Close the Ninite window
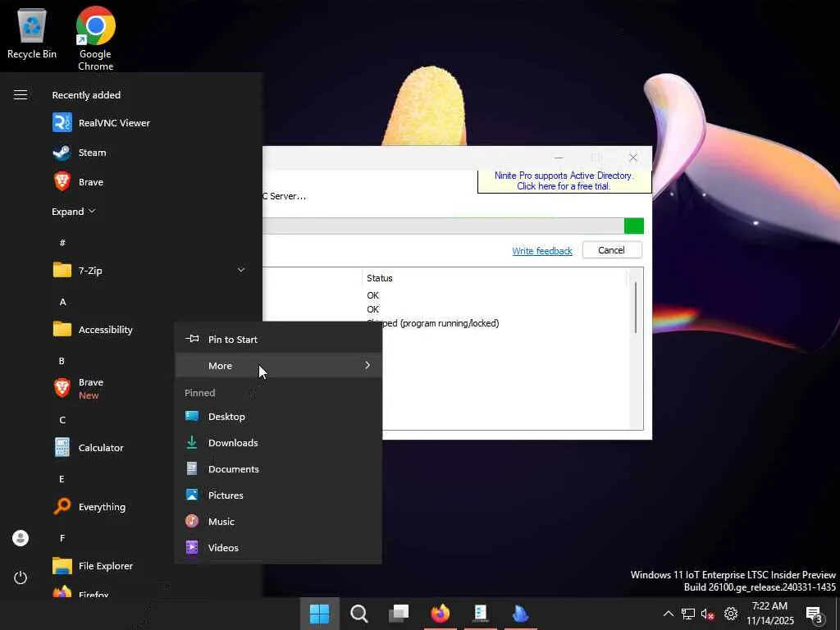The width and height of the screenshot is (840, 630). click(x=632, y=157)
